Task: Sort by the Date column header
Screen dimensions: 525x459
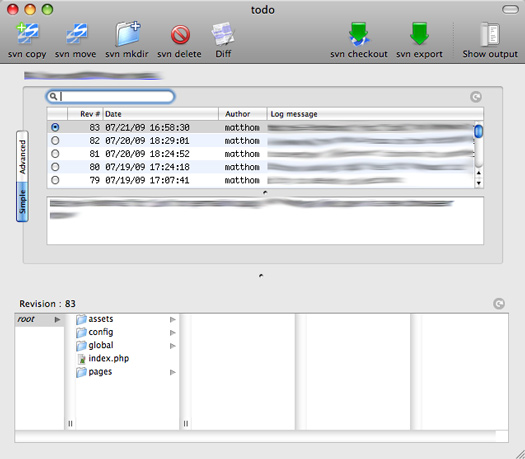Action: pyautogui.click(x=161, y=114)
